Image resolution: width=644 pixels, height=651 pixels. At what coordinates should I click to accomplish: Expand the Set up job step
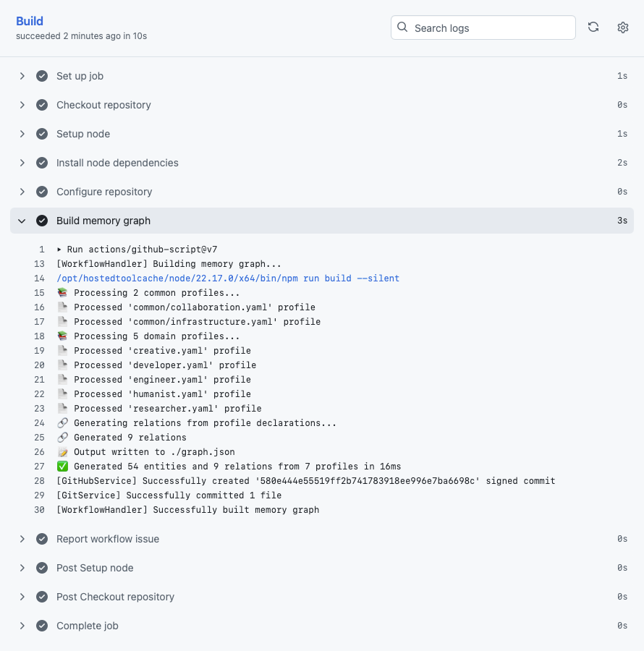click(x=22, y=76)
